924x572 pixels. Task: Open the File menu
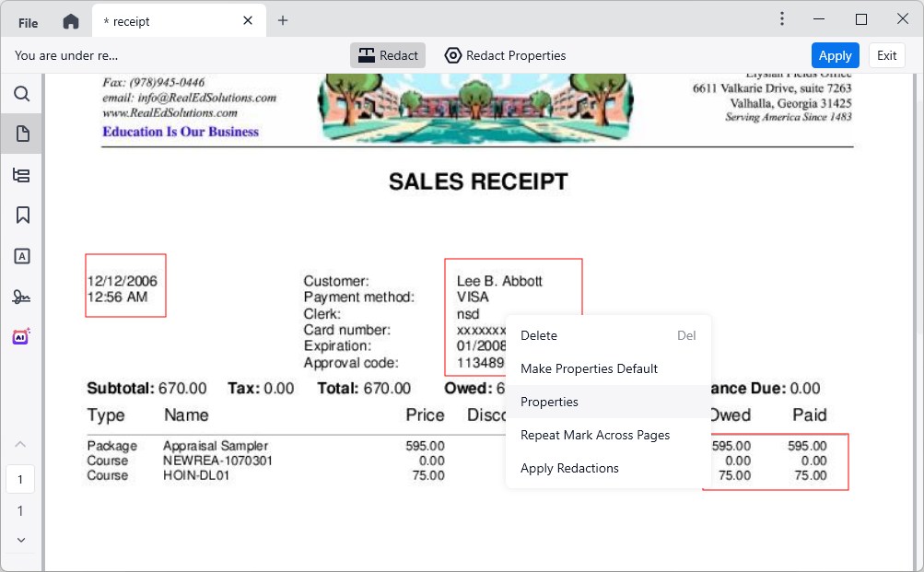(x=29, y=22)
